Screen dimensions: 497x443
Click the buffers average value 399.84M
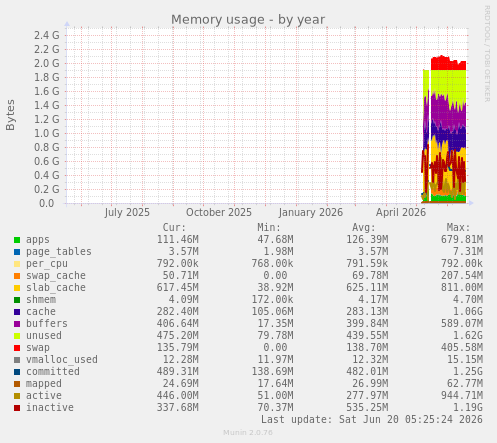[367, 324]
